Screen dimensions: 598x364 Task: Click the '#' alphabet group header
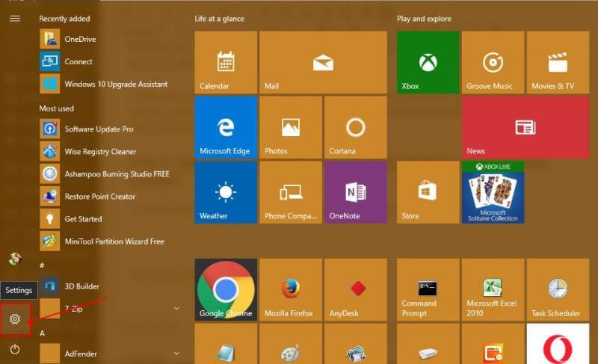42,265
